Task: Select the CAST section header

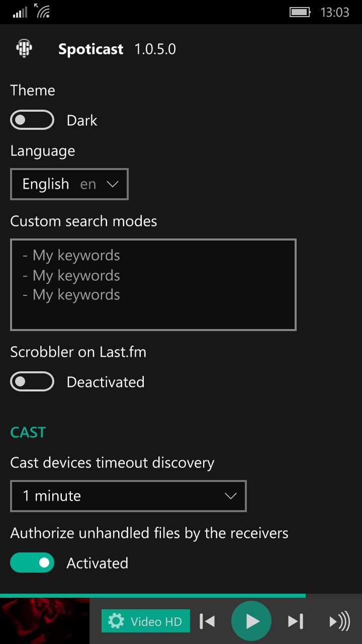Action: tap(28, 432)
